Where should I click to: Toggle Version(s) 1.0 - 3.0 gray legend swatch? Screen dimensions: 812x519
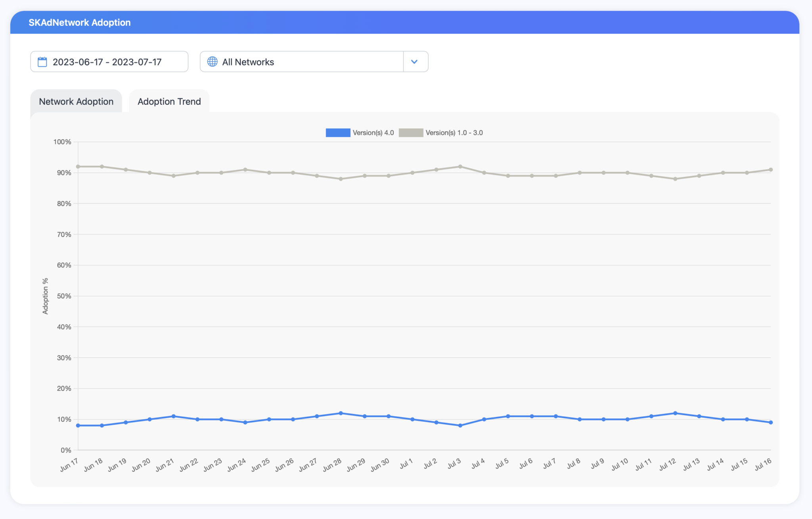pos(411,133)
